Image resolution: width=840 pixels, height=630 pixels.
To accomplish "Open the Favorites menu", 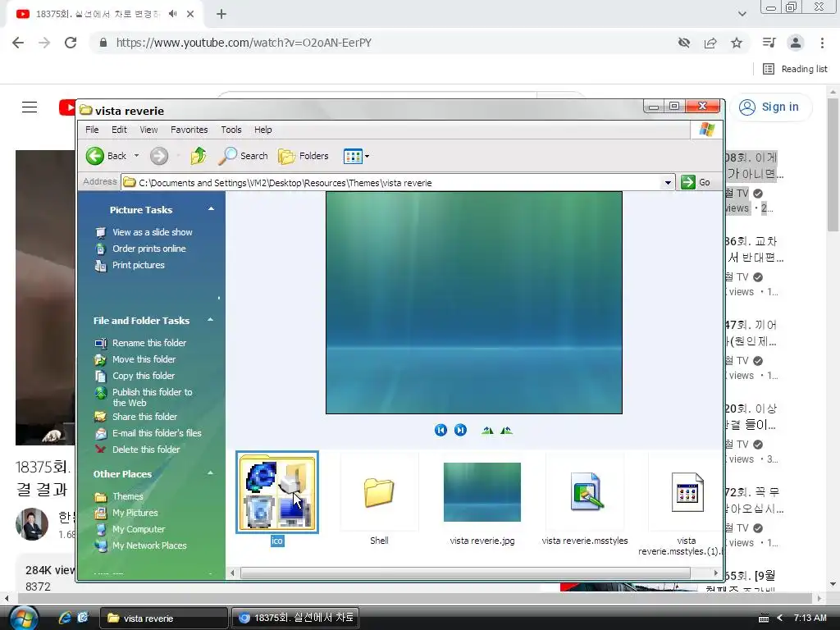I will [x=189, y=130].
